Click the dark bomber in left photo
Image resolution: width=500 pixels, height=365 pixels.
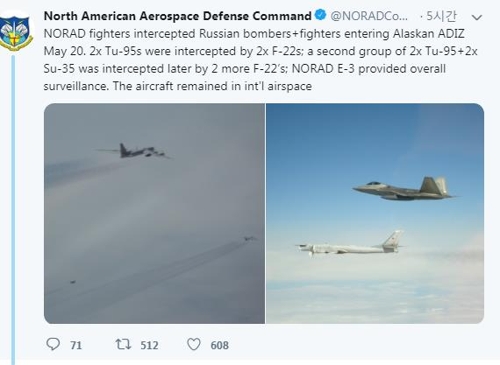click(135, 151)
